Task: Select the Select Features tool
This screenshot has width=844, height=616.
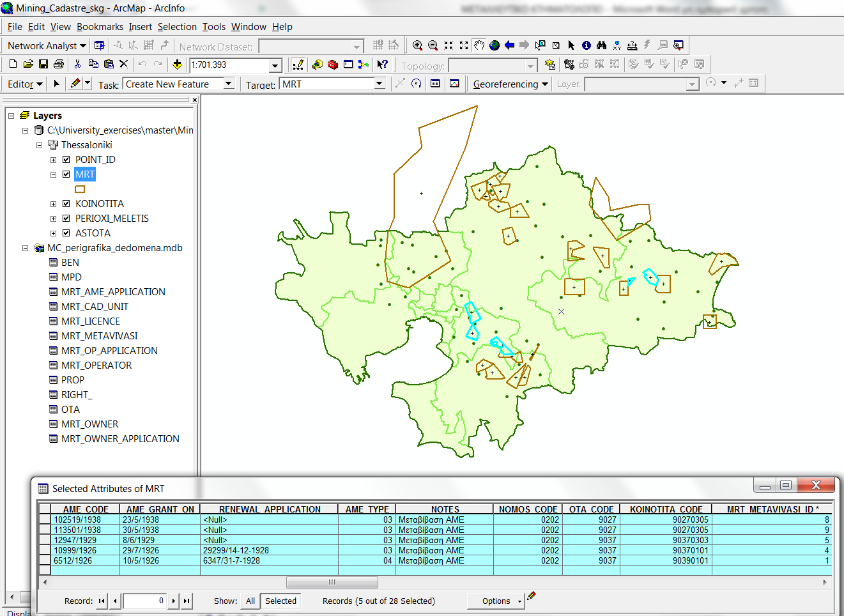Action: point(541,45)
